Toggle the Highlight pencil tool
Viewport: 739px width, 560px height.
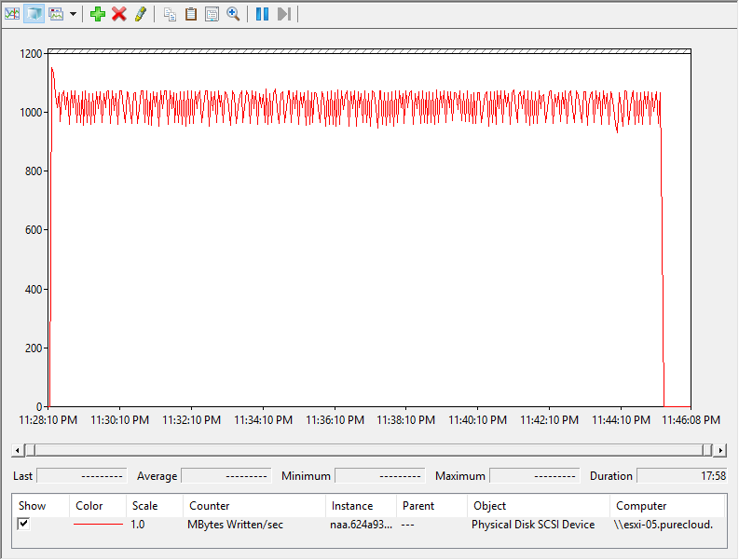(x=141, y=14)
